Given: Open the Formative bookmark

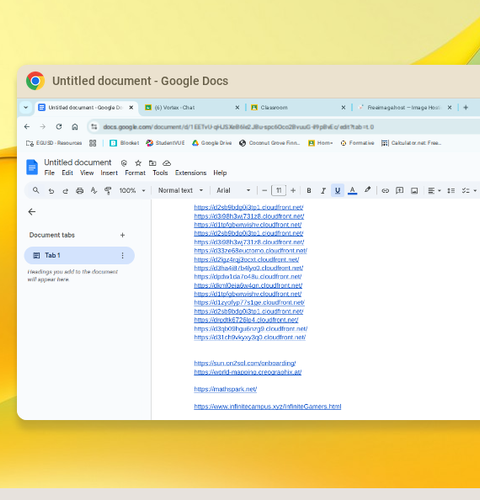Looking at the screenshot, I should pyautogui.click(x=357, y=143).
